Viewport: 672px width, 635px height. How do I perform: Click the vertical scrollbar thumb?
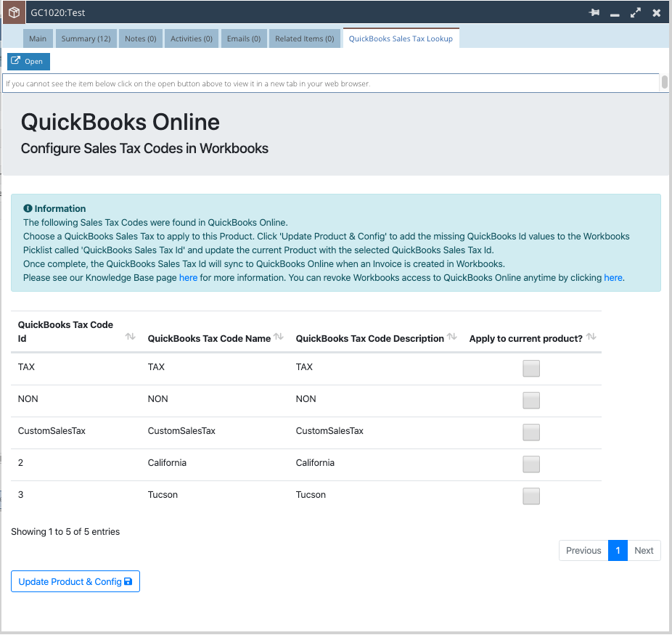coord(664,82)
